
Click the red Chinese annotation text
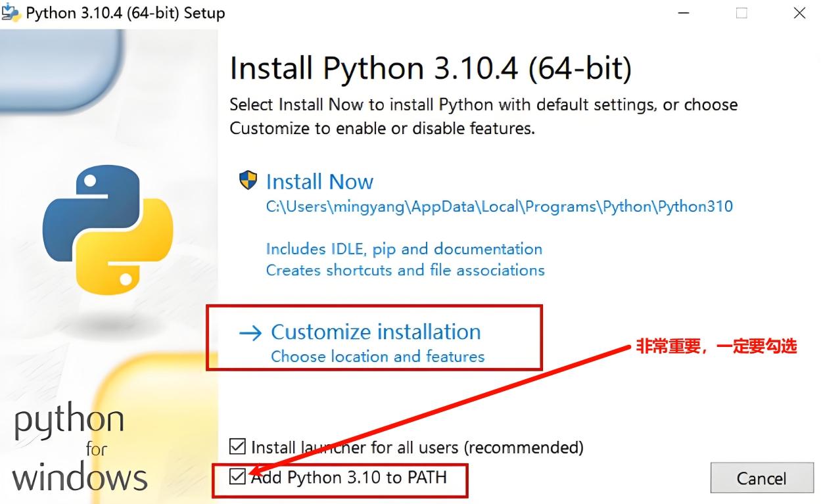[x=716, y=347]
